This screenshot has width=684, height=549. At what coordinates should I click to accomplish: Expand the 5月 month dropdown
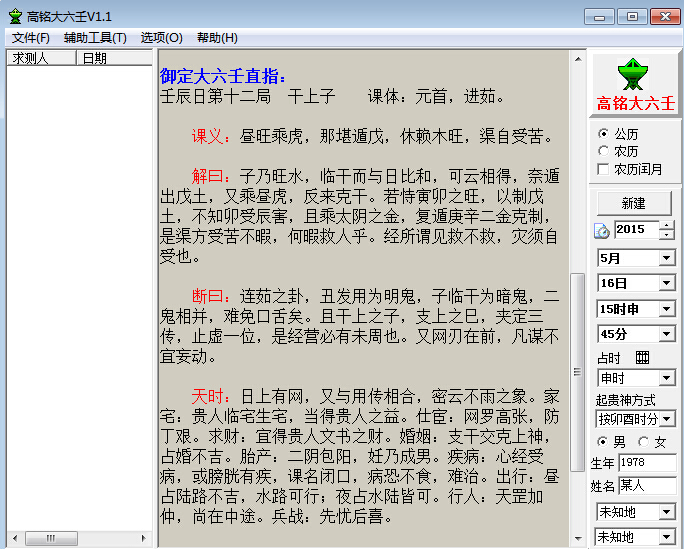[x=667, y=258]
